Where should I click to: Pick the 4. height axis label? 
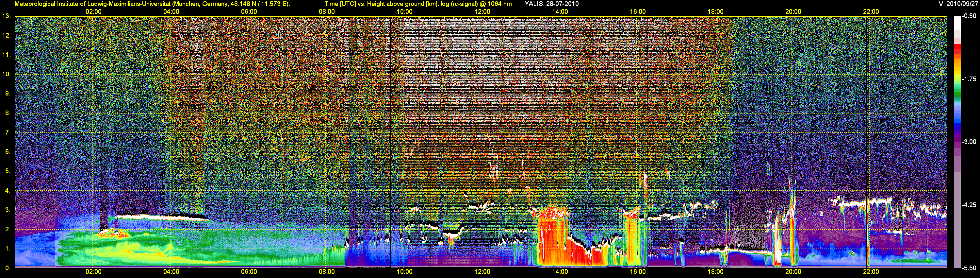[x=8, y=191]
